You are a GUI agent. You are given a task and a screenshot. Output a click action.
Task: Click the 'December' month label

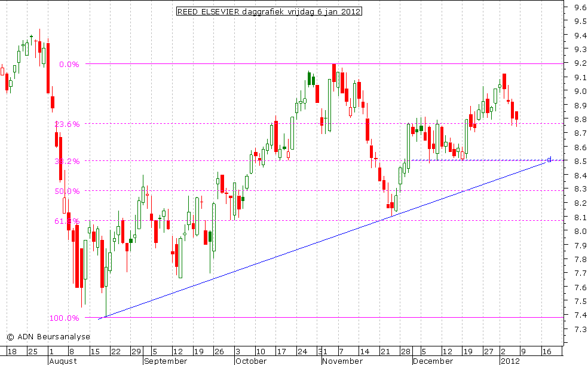433,361
